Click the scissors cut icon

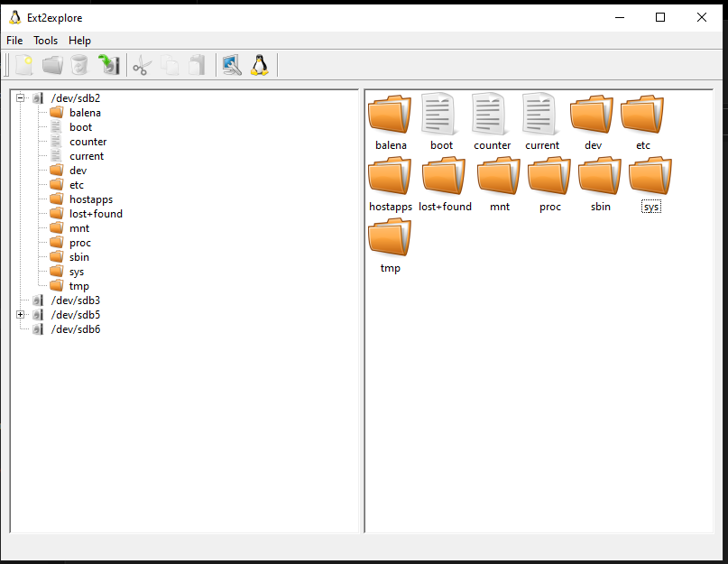point(142,65)
